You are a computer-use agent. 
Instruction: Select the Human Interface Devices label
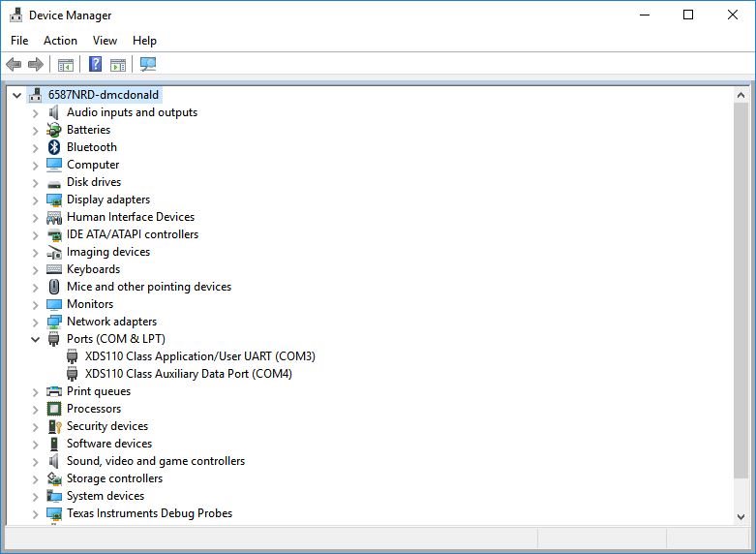click(x=131, y=217)
